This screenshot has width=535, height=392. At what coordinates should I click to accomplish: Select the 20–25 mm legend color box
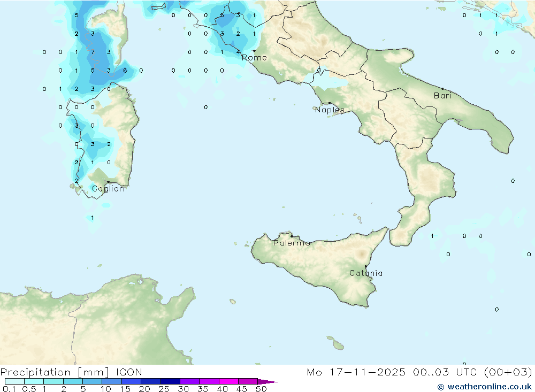151,381
